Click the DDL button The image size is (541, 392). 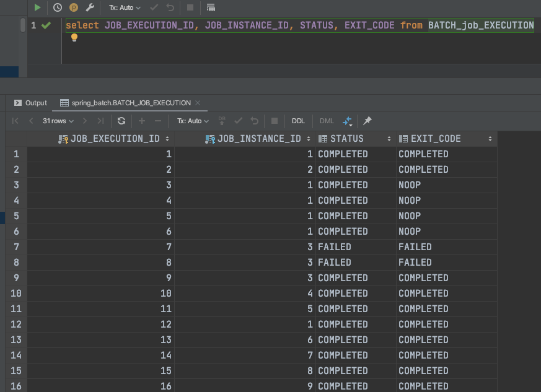click(298, 121)
